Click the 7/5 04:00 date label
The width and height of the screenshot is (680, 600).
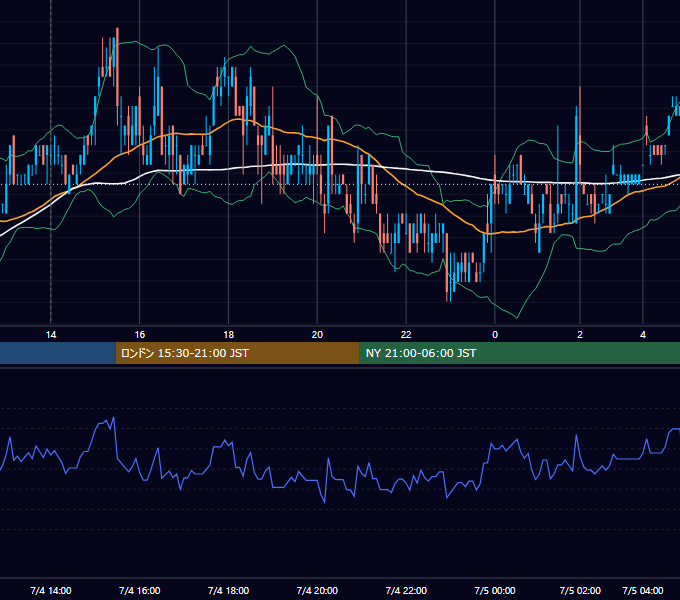click(x=643, y=590)
